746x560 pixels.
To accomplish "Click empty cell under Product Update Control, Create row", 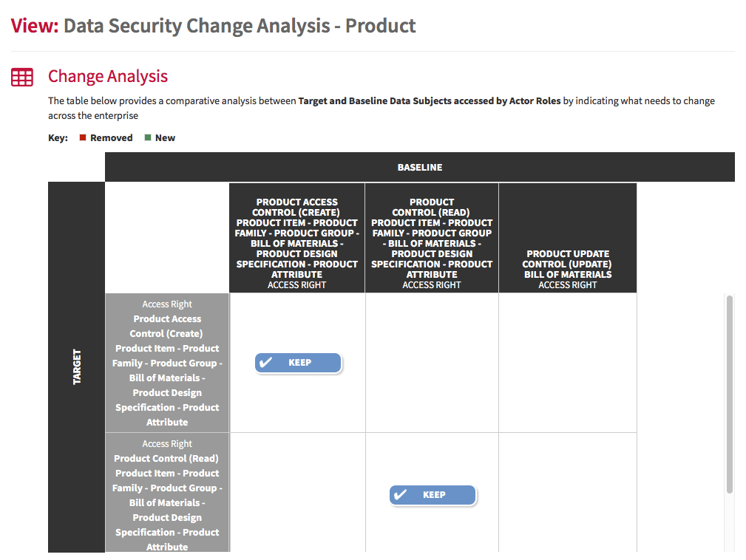I will 568,363.
